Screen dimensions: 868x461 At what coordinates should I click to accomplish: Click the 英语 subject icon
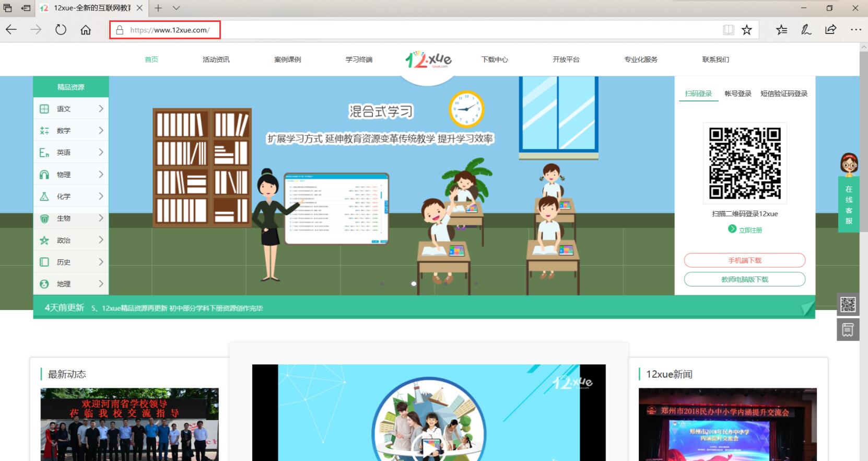pos(44,153)
